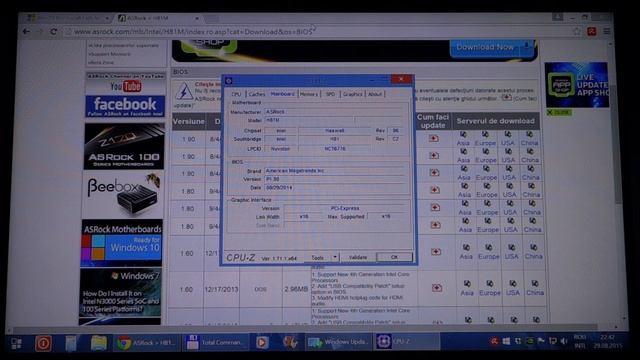Click the Validate button in CPU-Z

pyautogui.click(x=358, y=258)
